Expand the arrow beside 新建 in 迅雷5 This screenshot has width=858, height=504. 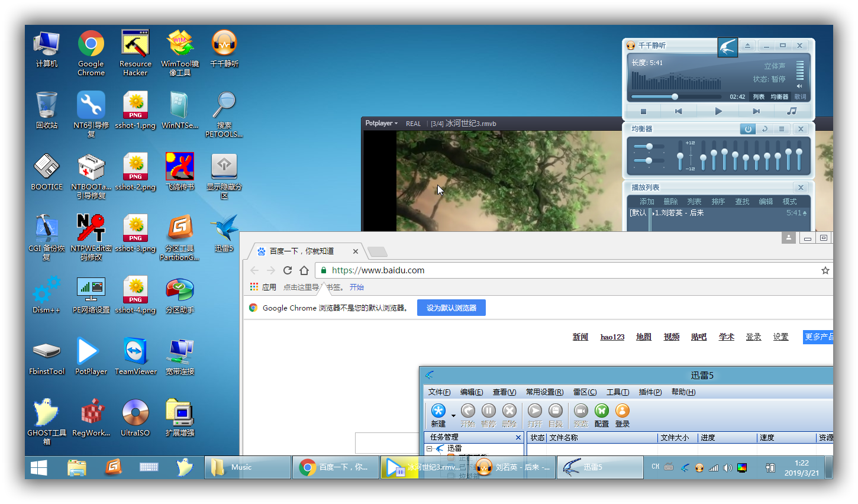(453, 415)
